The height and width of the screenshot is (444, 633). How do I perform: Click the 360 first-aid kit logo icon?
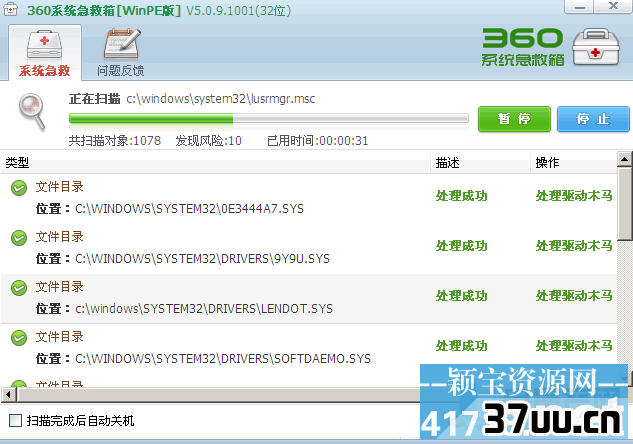click(596, 47)
